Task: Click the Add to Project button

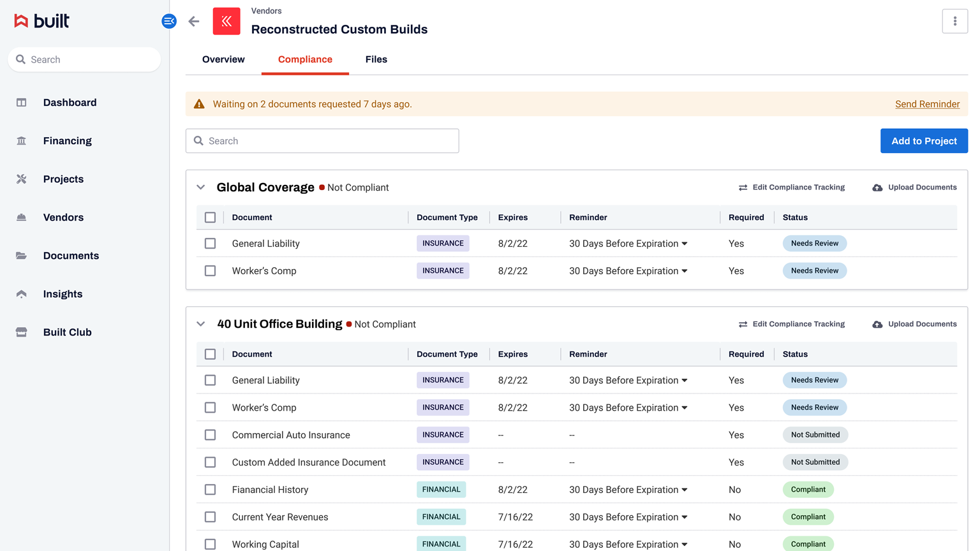Action: click(924, 141)
